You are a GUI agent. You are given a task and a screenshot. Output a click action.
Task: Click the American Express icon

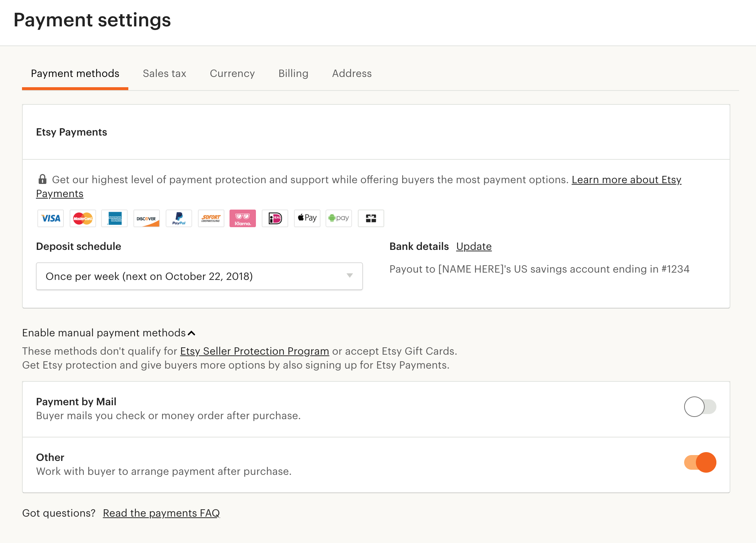tap(114, 218)
